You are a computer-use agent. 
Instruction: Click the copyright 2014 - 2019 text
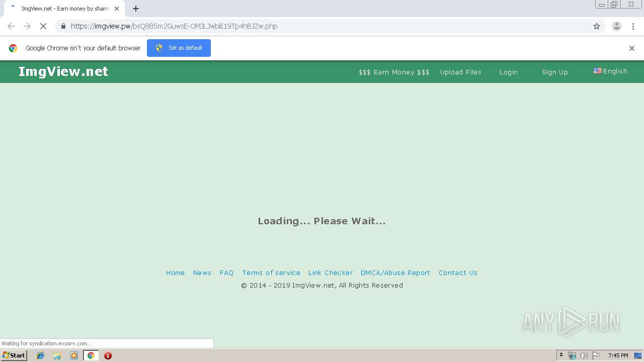pyautogui.click(x=322, y=285)
